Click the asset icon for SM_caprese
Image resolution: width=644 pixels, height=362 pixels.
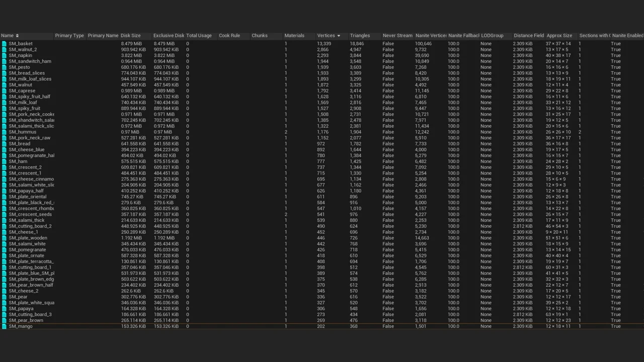click(x=4, y=91)
